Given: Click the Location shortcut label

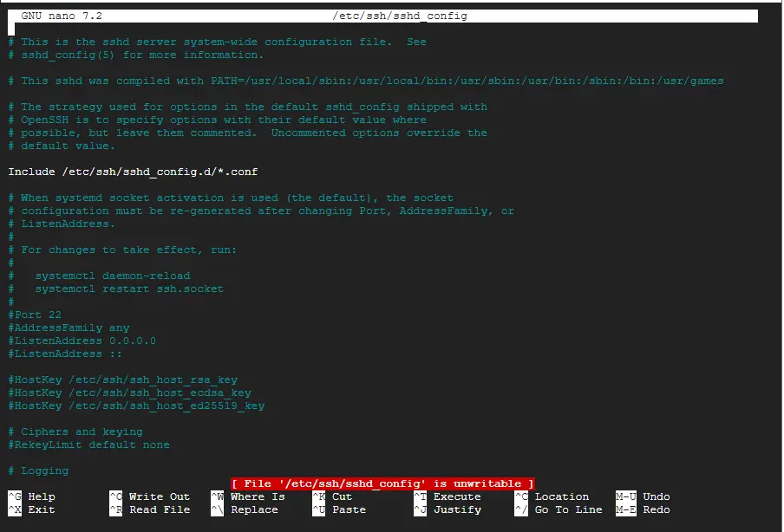Looking at the screenshot, I should [x=562, y=496].
